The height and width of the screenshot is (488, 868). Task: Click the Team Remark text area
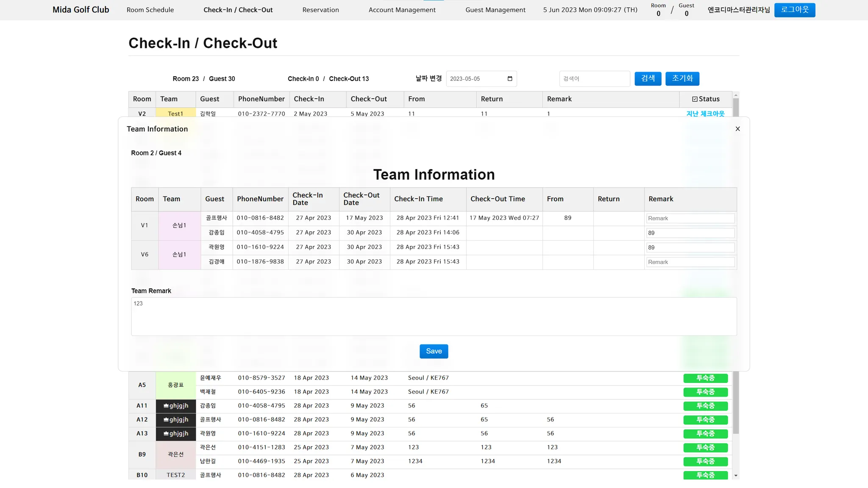coord(434,316)
